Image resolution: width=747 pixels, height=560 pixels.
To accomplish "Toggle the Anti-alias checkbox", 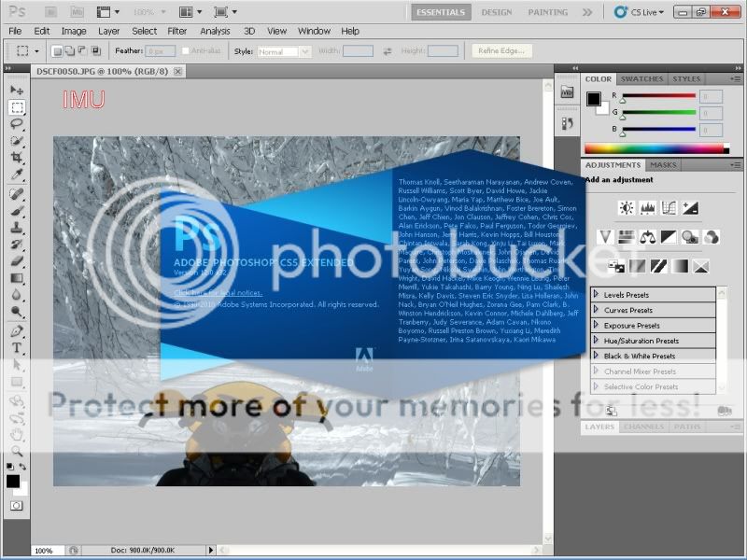I will (185, 51).
